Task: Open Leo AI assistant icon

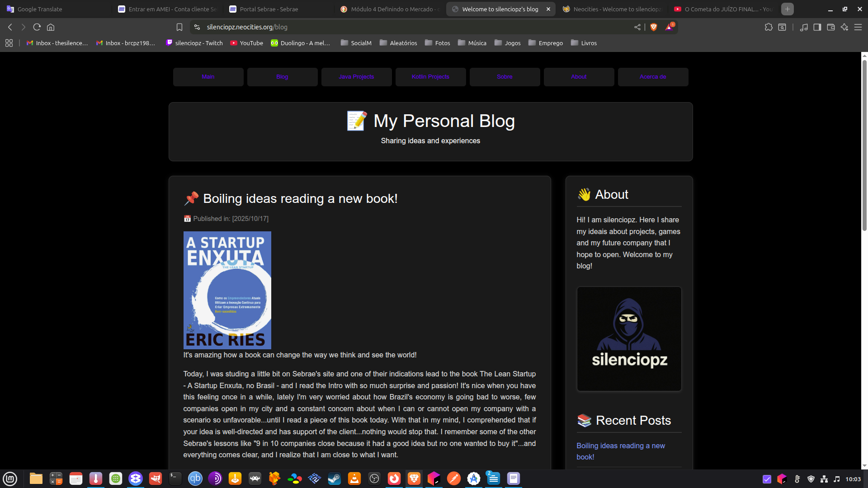Action: tap(844, 27)
